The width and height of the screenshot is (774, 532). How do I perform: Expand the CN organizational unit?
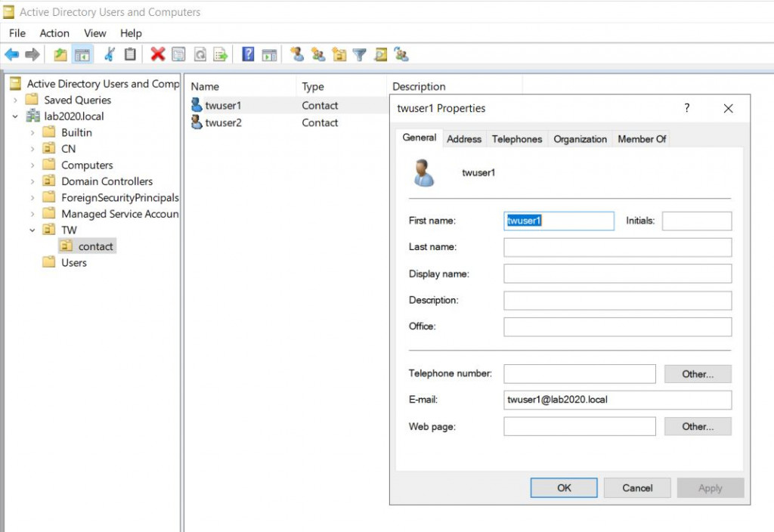pos(33,149)
